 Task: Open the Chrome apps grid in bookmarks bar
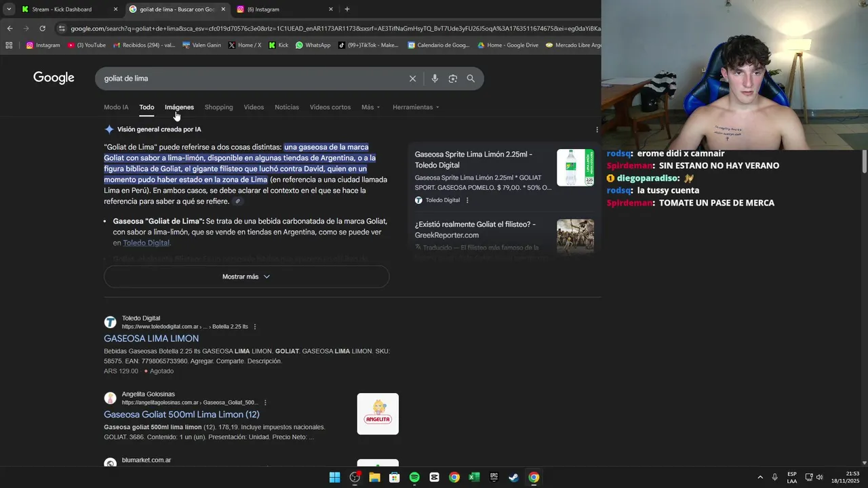point(9,45)
